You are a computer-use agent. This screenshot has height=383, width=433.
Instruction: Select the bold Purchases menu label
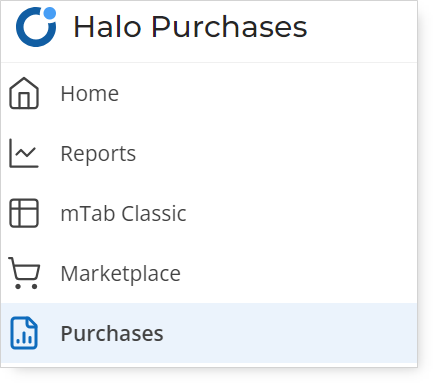[112, 333]
